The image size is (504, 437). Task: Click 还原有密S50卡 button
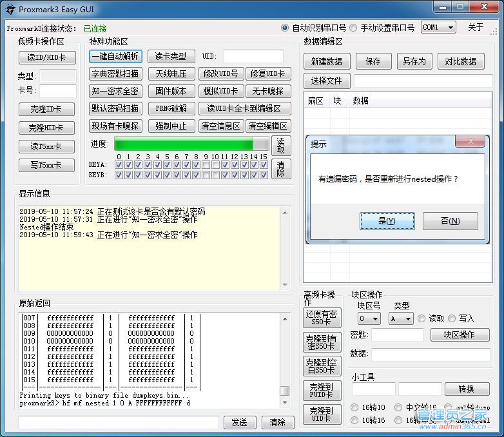pos(322,318)
